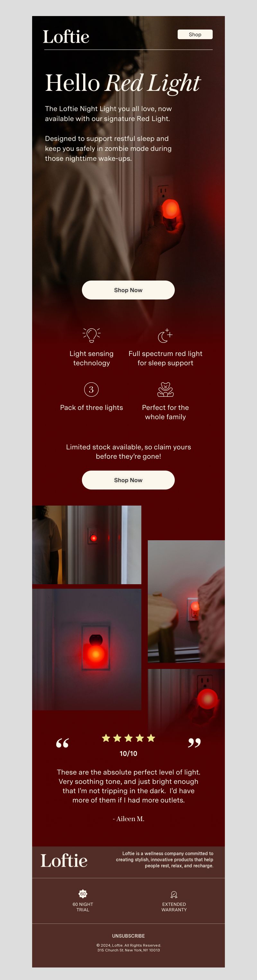The width and height of the screenshot is (257, 980).
Task: Click the five star rating row
Action: [x=128, y=738]
